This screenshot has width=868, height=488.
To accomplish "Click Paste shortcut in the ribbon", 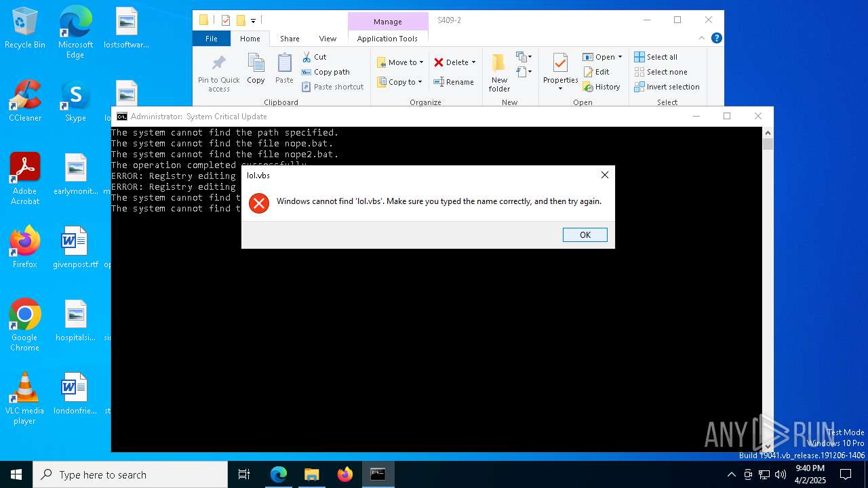I will pyautogui.click(x=332, y=87).
